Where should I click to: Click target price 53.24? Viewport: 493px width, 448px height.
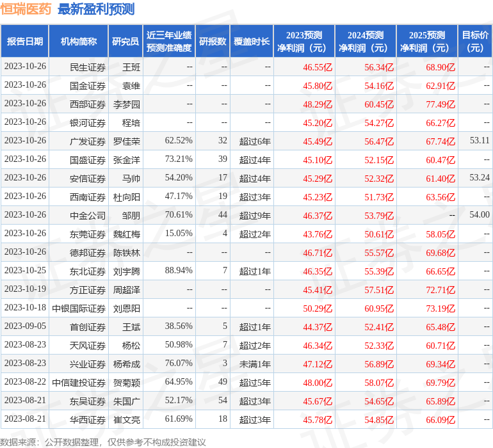coord(480,177)
